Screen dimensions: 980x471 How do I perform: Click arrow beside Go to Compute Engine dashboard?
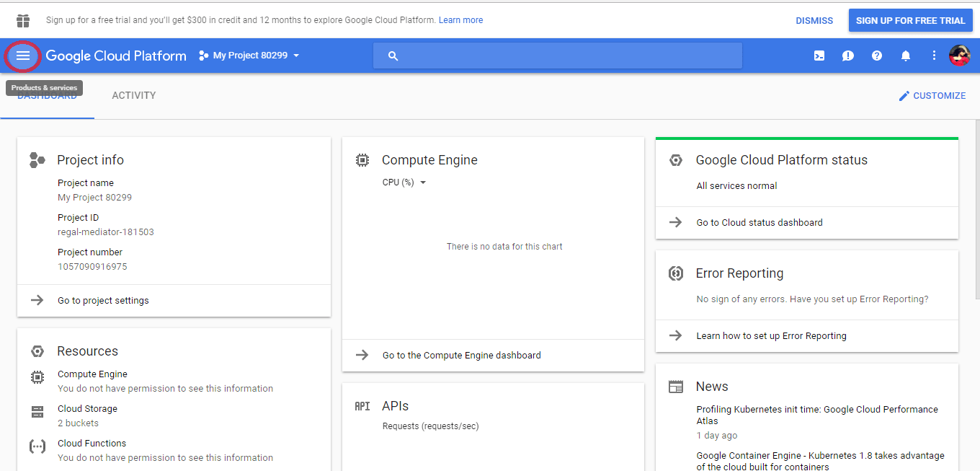tap(362, 355)
